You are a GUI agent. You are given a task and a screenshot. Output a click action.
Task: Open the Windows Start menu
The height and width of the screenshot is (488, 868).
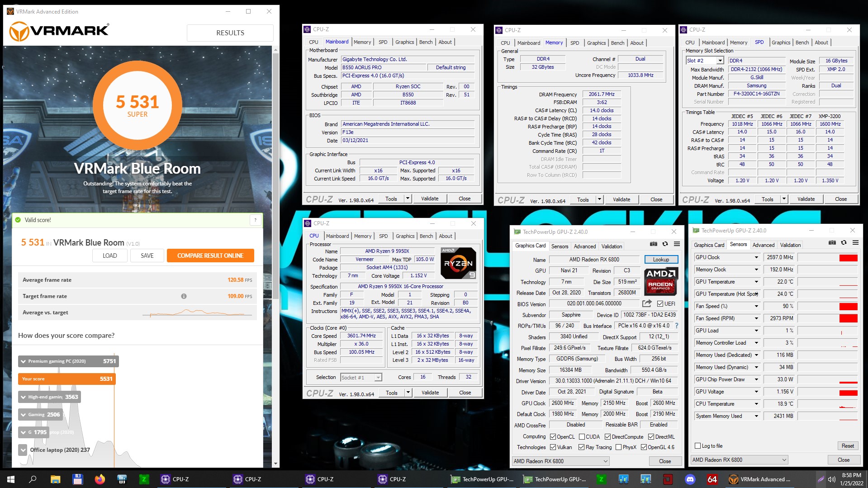[11, 479]
